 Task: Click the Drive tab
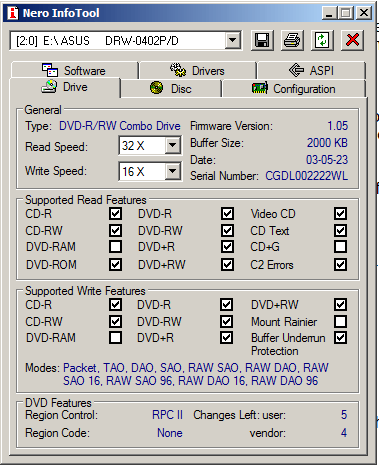[x=65, y=87]
